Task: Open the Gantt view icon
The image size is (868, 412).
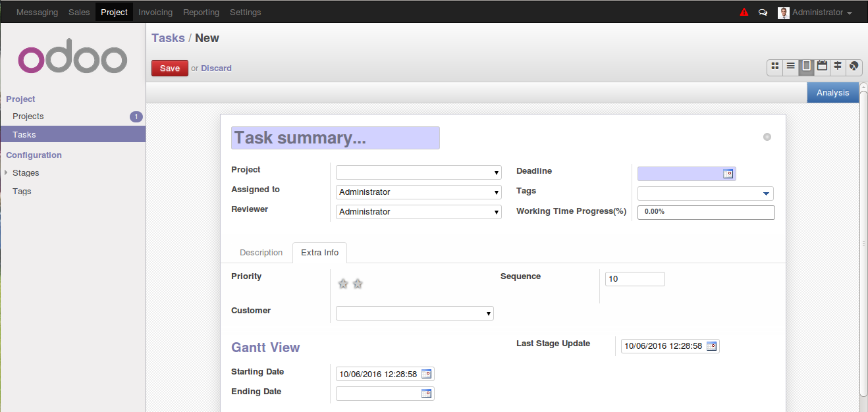Action: point(838,66)
